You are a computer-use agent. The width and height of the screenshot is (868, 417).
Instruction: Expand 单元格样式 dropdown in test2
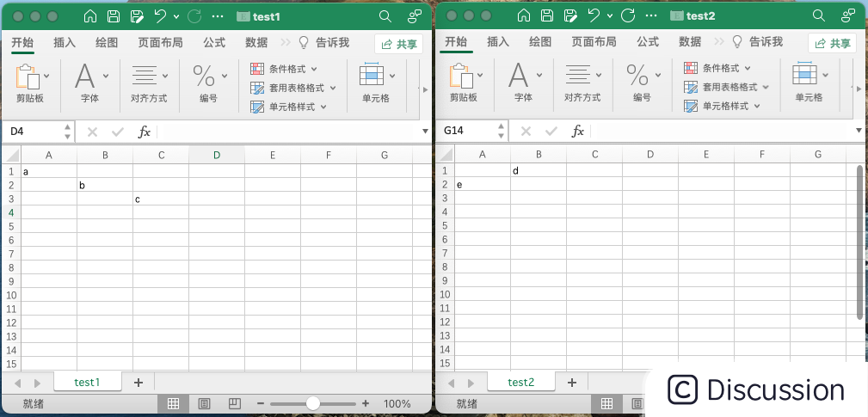tap(757, 107)
